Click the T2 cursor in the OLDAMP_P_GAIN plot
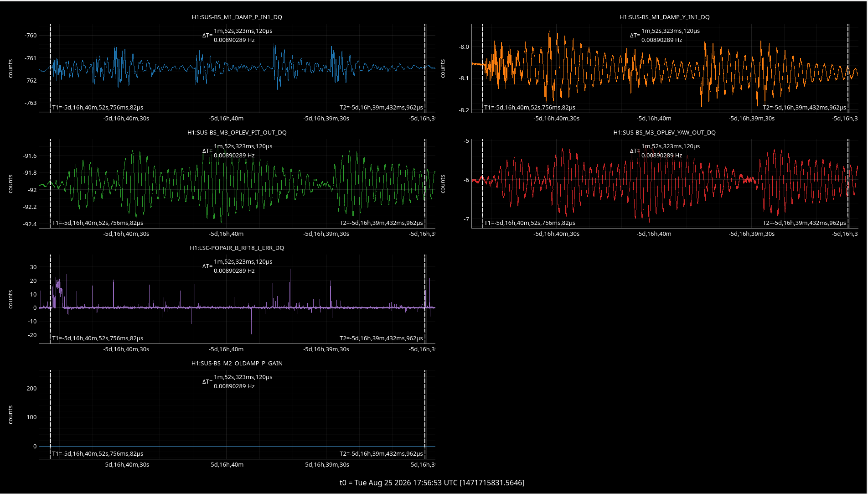This screenshot has width=868, height=494. pos(425,415)
